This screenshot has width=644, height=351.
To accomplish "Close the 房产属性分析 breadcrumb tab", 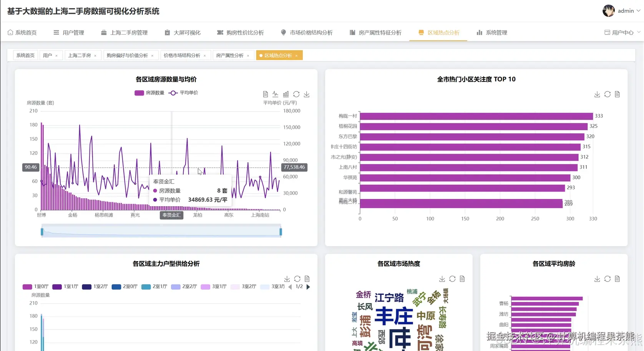I will coord(249,55).
